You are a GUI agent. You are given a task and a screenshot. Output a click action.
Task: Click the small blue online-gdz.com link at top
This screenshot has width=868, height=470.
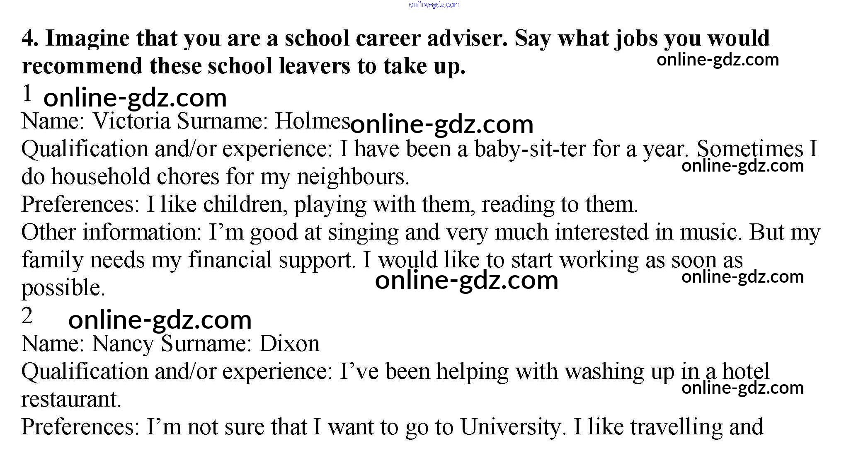[434, 5]
